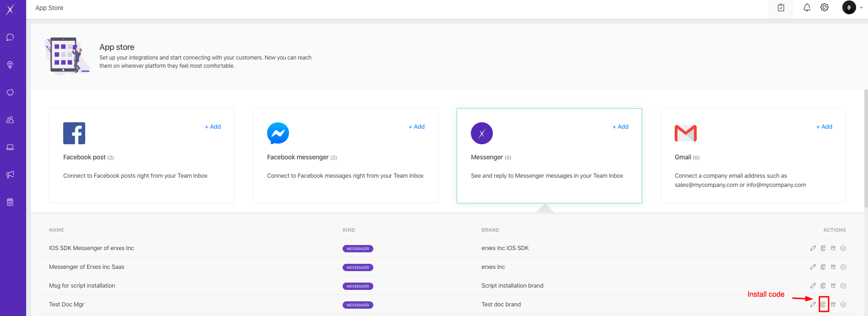
Task: Open the contacts people icon in sidebar
Action: [x=10, y=120]
